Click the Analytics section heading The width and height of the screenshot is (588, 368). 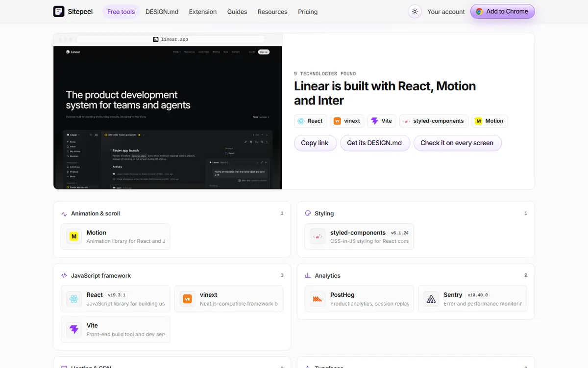coord(327,276)
